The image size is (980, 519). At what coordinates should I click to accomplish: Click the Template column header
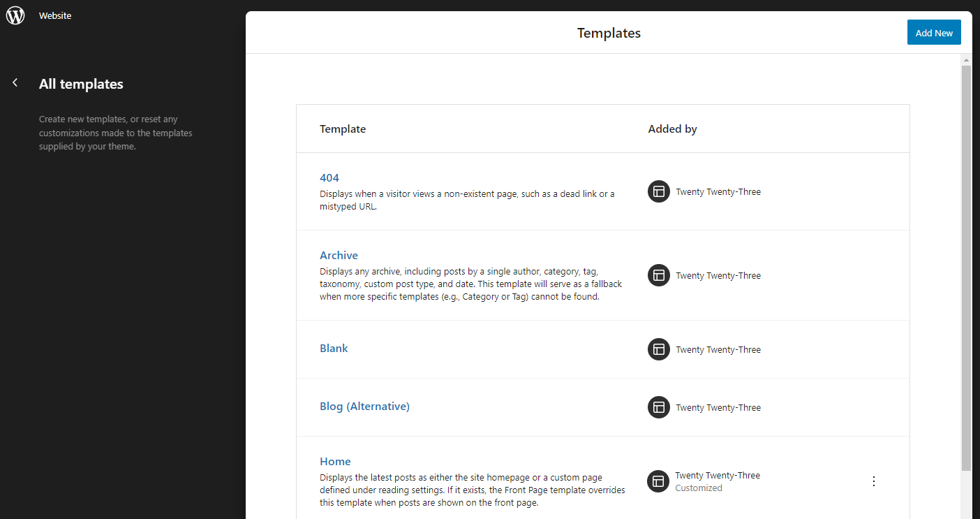point(343,129)
